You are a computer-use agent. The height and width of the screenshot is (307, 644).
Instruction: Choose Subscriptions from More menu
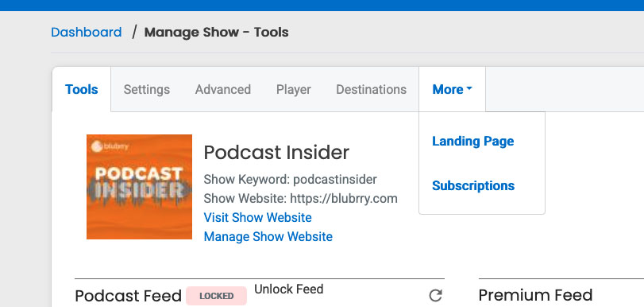[x=473, y=185]
